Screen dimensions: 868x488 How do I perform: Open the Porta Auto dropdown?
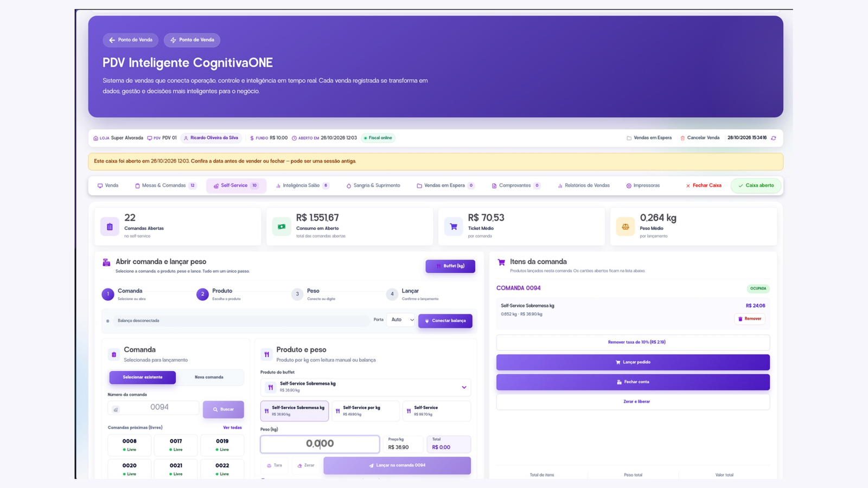pos(401,320)
